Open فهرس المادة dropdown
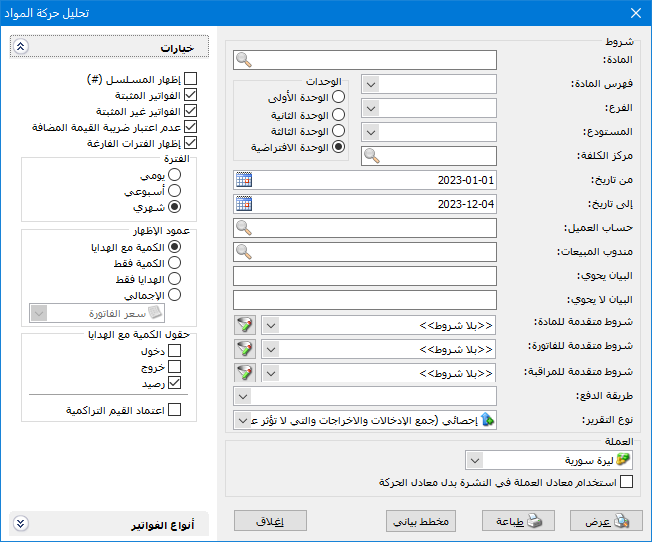Viewport: 652px width, 542px height. 371,84
